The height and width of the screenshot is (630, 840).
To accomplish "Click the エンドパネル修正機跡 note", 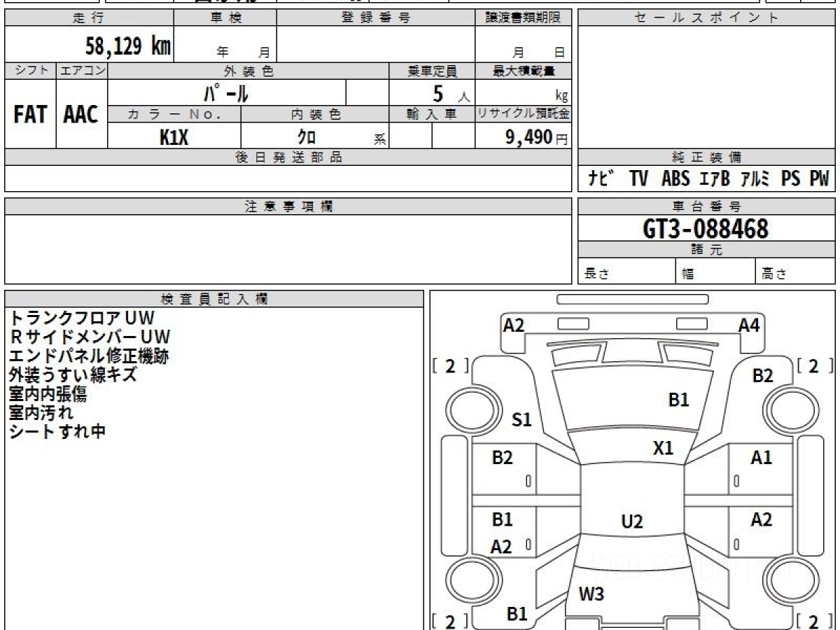I will click(x=89, y=356).
